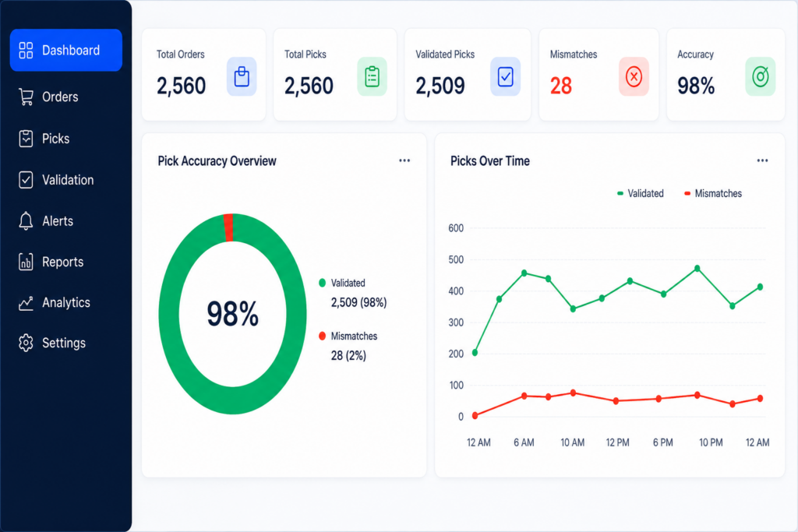The width and height of the screenshot is (798, 532).
Task: Click the Accuracy target icon
Action: pos(761,77)
